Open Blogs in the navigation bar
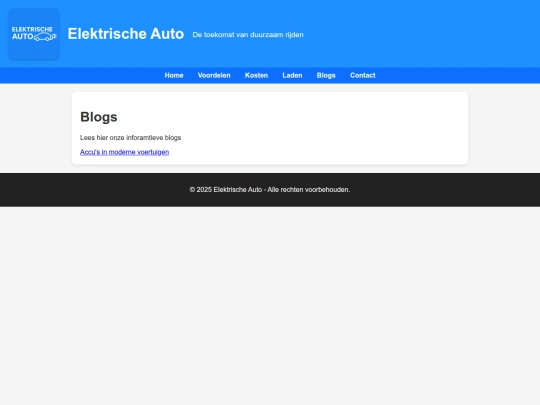 pos(326,75)
